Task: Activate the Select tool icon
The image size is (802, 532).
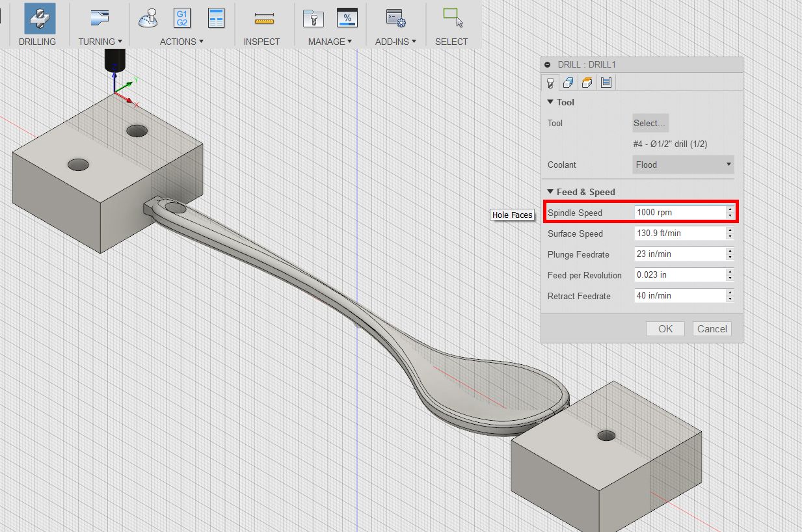Action: (x=452, y=18)
